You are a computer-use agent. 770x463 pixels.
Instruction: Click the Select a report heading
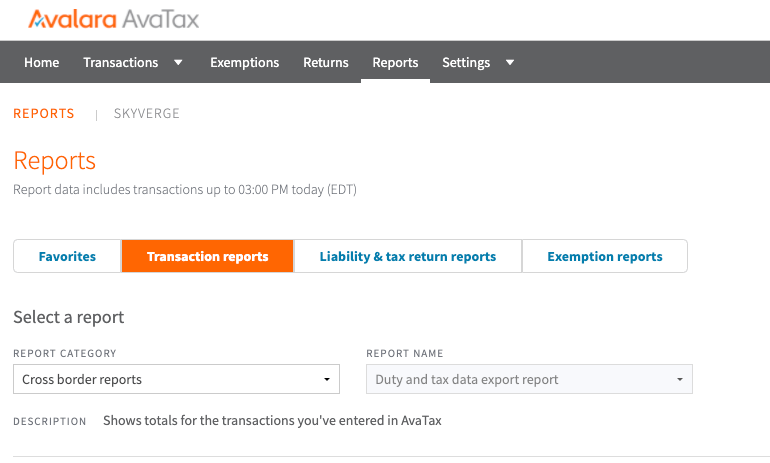(x=69, y=317)
